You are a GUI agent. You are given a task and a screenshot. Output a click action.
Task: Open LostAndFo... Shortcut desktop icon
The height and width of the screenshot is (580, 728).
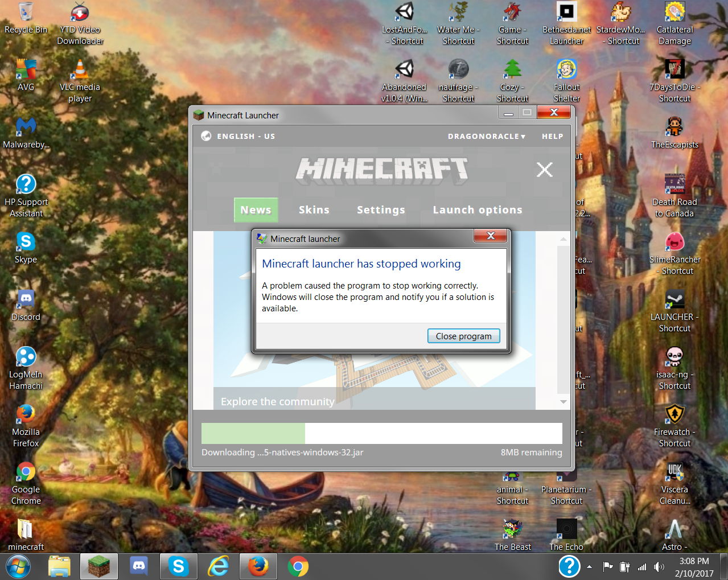(x=404, y=24)
